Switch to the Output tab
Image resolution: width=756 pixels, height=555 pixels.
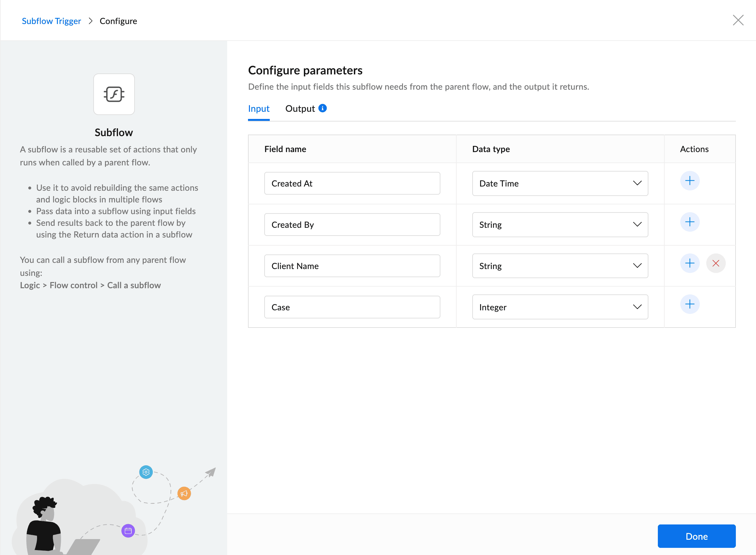pyautogui.click(x=300, y=109)
